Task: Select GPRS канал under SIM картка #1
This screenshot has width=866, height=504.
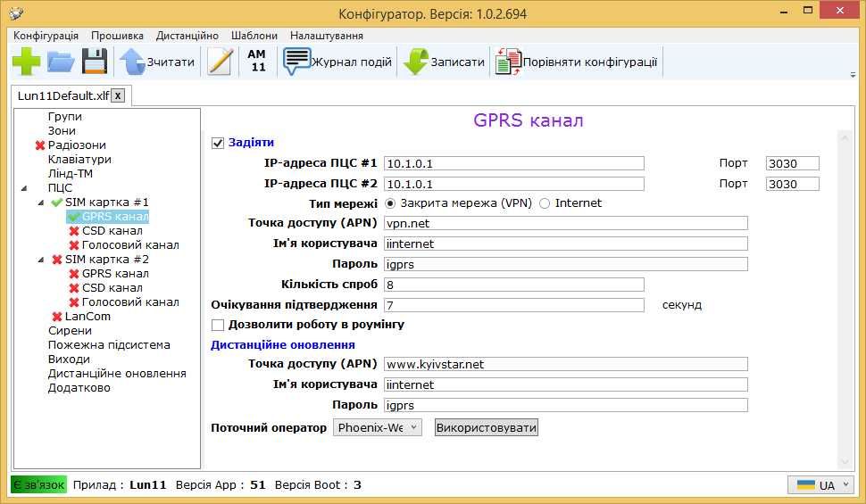Action: [115, 217]
